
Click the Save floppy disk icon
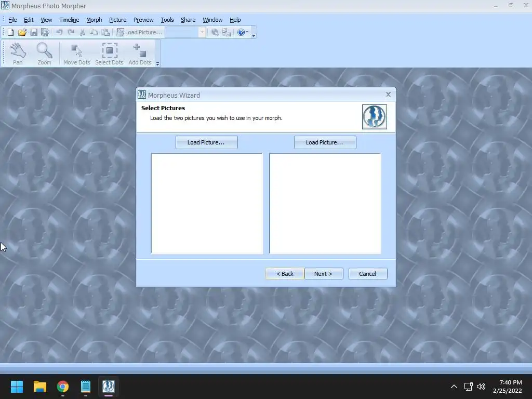point(34,32)
